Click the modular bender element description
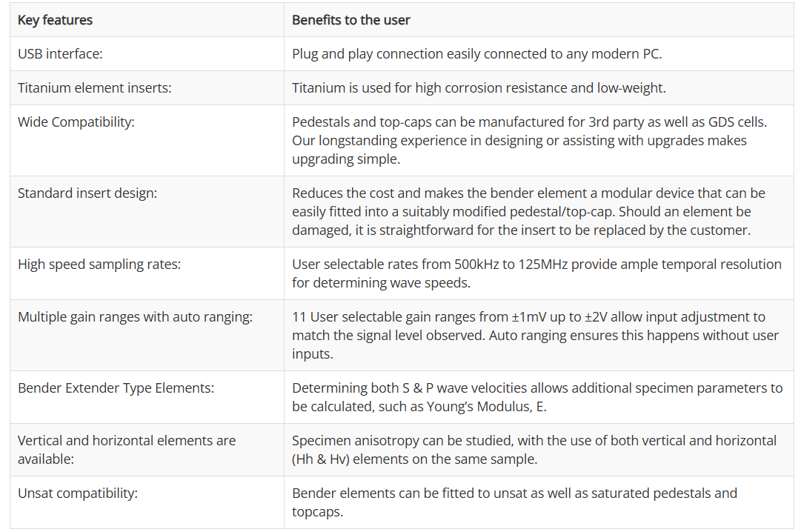This screenshot has height=532, width=801. pyautogui.click(x=528, y=211)
